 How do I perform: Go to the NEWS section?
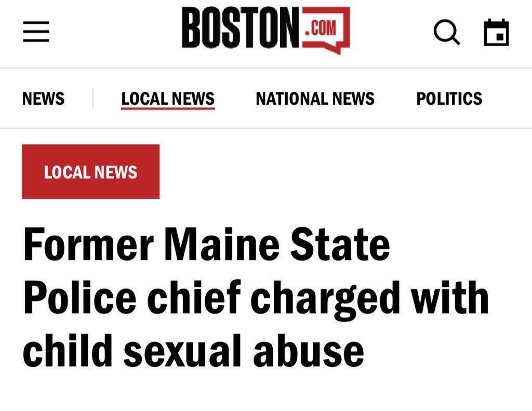pyautogui.click(x=43, y=99)
